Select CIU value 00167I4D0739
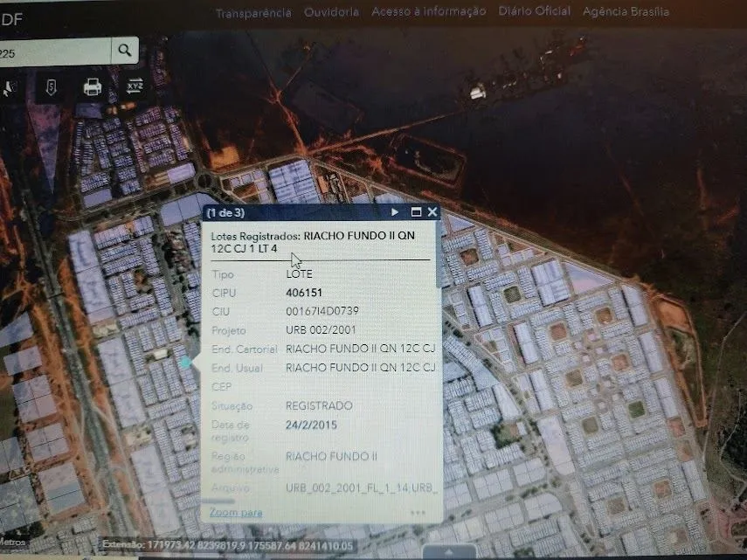This screenshot has width=747, height=560. coord(322,311)
